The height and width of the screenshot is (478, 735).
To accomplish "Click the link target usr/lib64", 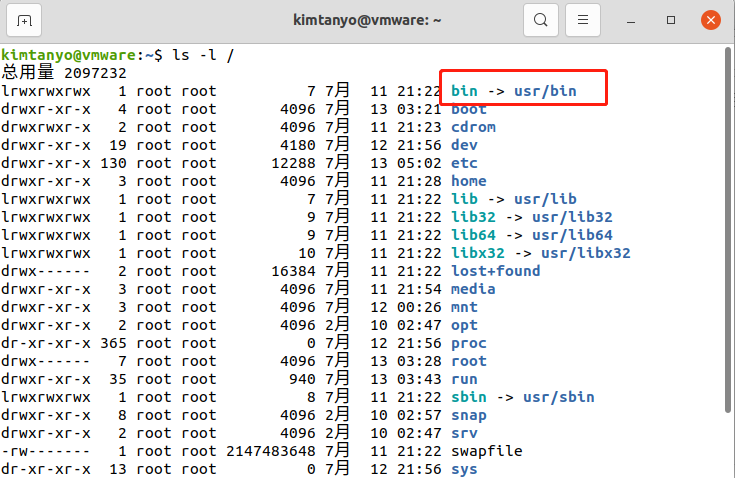I will click(x=572, y=235).
